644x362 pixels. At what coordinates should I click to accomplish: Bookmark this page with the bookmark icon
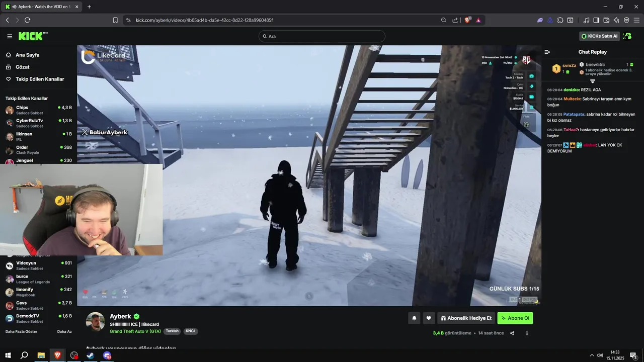click(115, 20)
